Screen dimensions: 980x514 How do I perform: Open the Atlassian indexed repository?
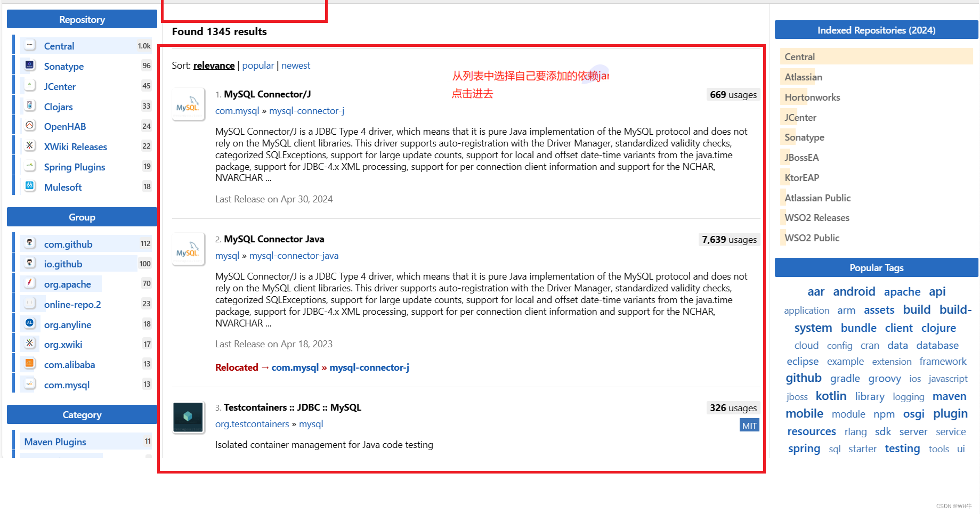803,77
